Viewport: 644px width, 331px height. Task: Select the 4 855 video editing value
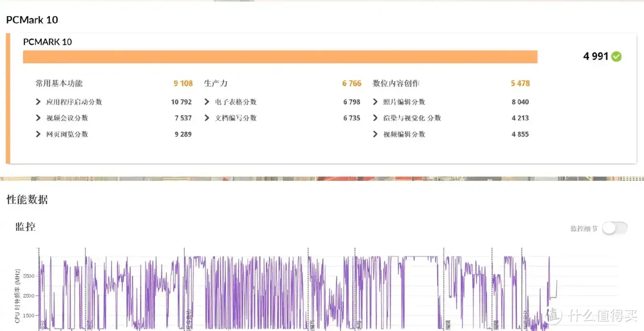click(521, 134)
